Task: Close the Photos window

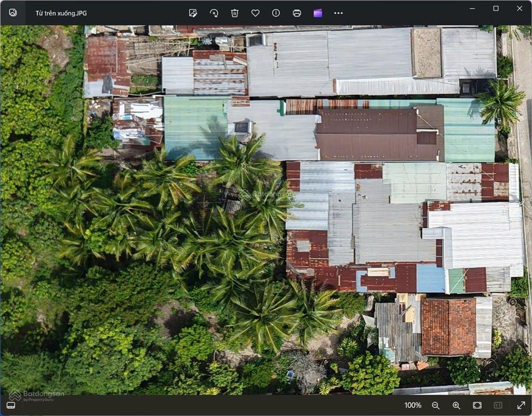Action: tap(520, 8)
